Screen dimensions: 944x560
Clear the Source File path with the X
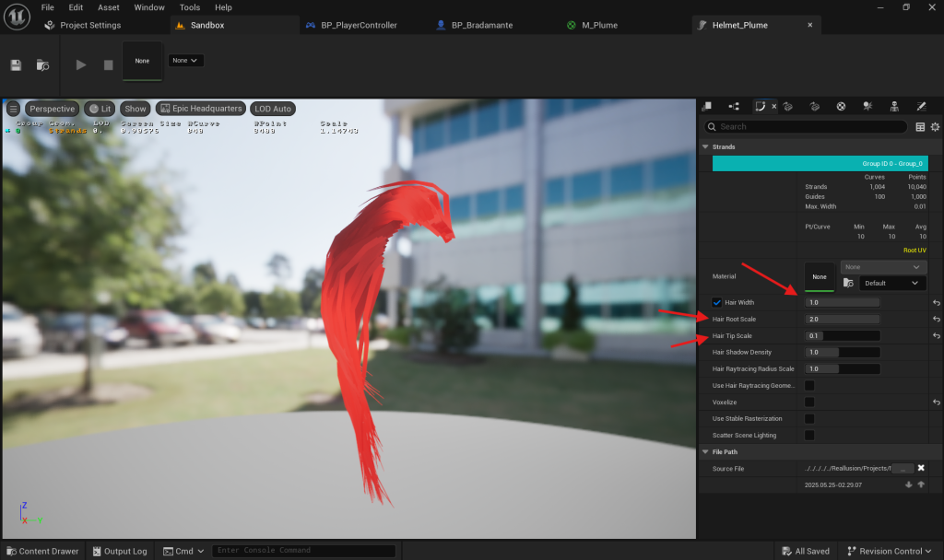coord(921,468)
